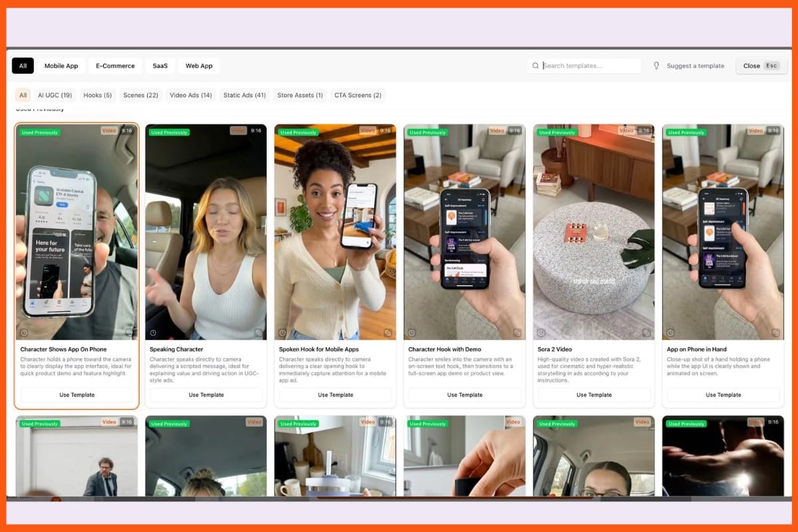Use Template for Sora 2 Video
Image resolution: width=798 pixels, height=532 pixels.
click(x=594, y=395)
